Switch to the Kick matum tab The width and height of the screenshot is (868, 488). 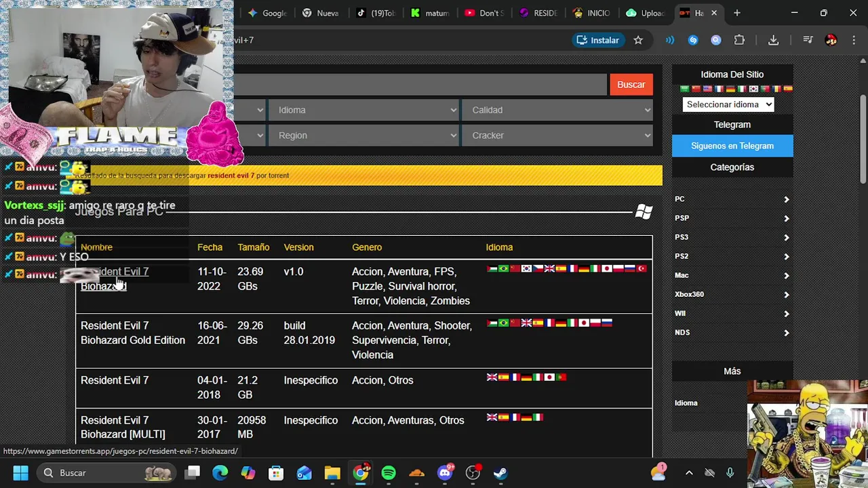pyautogui.click(x=429, y=13)
